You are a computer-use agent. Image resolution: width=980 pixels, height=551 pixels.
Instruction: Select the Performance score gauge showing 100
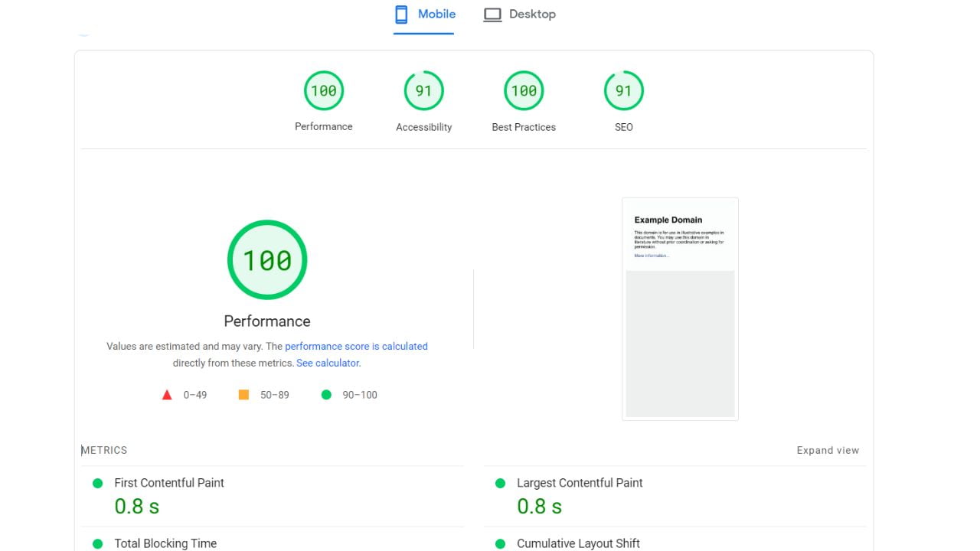[x=324, y=90]
